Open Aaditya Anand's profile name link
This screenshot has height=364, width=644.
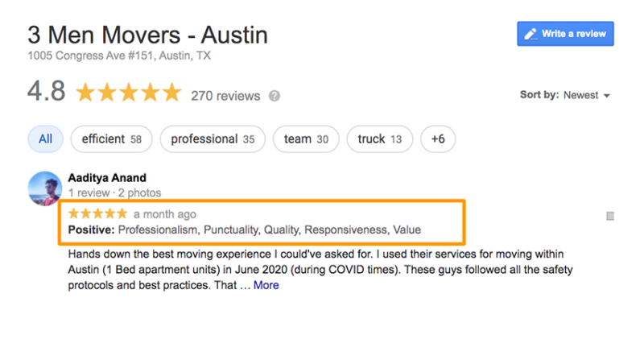pyautogui.click(x=107, y=178)
